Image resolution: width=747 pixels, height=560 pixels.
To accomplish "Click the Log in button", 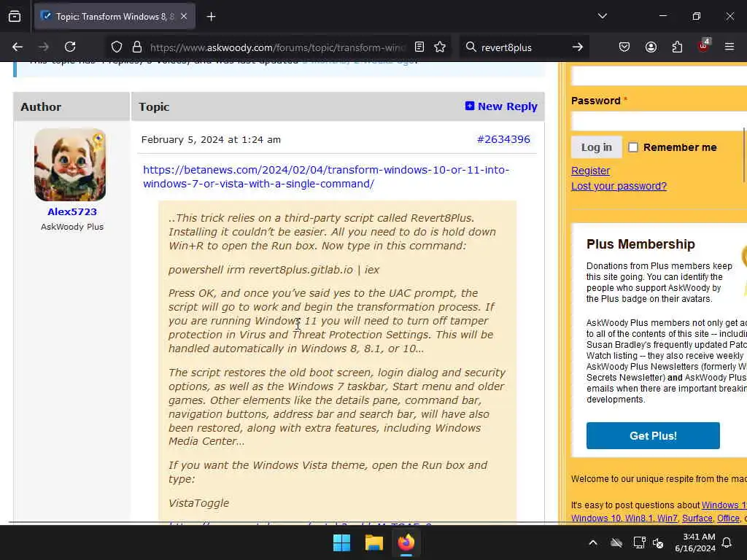I will click(597, 147).
